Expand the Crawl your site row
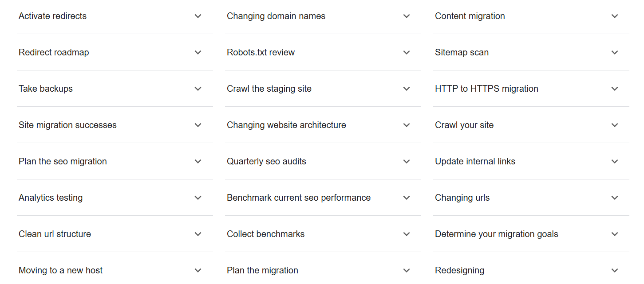This screenshot has width=644, height=284. point(614,125)
